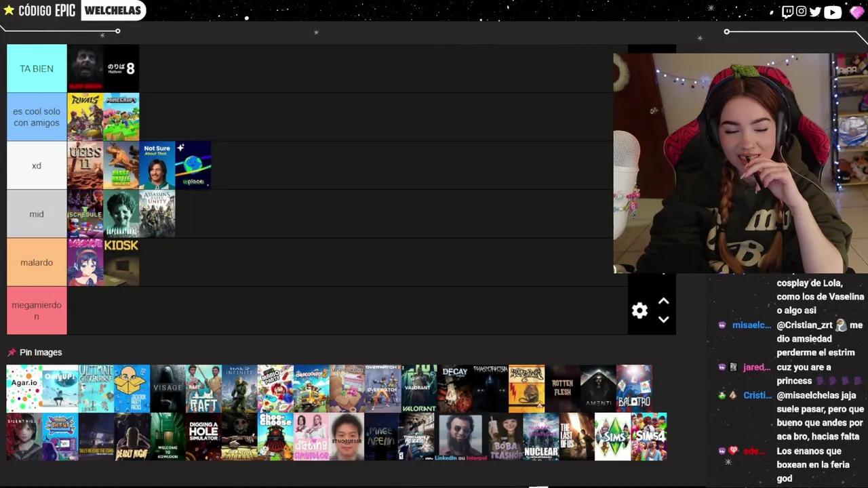The height and width of the screenshot is (488, 868).
Task: Pick the Visage image
Action: [168, 389]
